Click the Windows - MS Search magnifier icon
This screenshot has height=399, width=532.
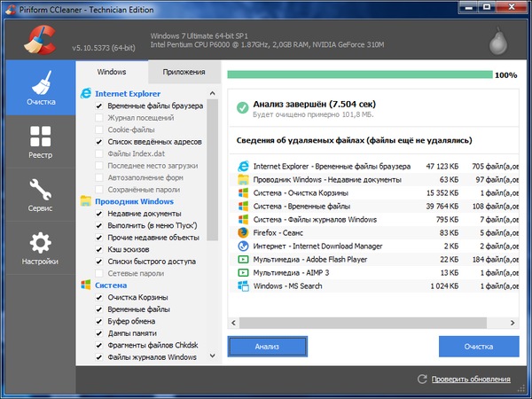click(x=243, y=286)
